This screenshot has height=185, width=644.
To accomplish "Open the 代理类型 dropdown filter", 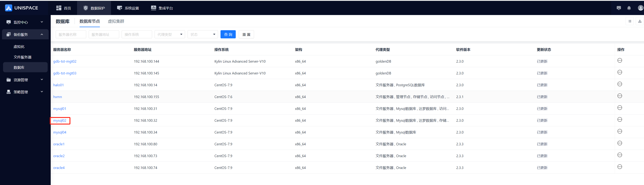I will coord(170,34).
